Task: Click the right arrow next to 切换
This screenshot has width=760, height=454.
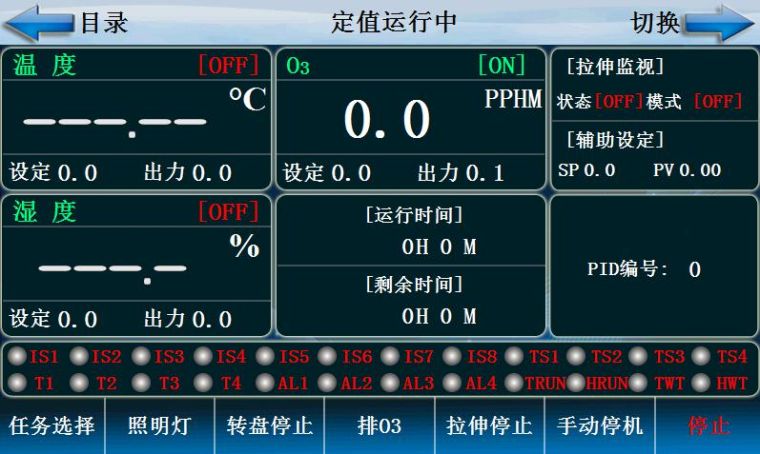Action: [720, 23]
